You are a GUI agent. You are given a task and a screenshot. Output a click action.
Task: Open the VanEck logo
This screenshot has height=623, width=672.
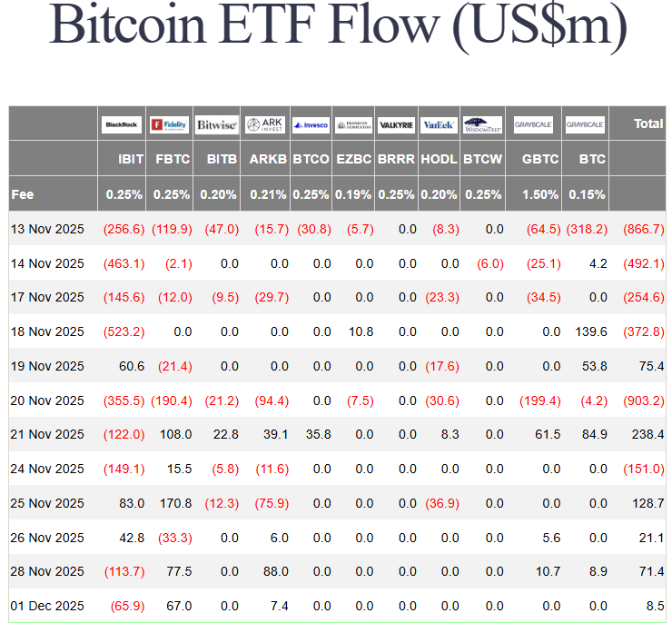pos(440,124)
